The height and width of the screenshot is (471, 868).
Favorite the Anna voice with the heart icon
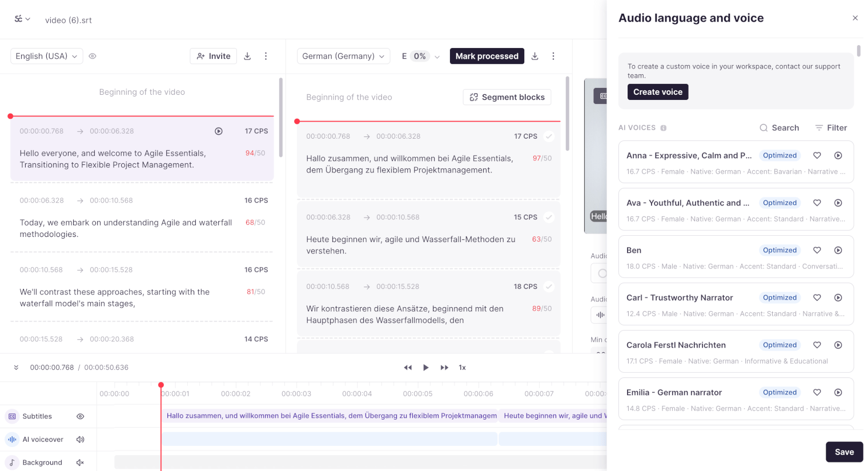[817, 155]
